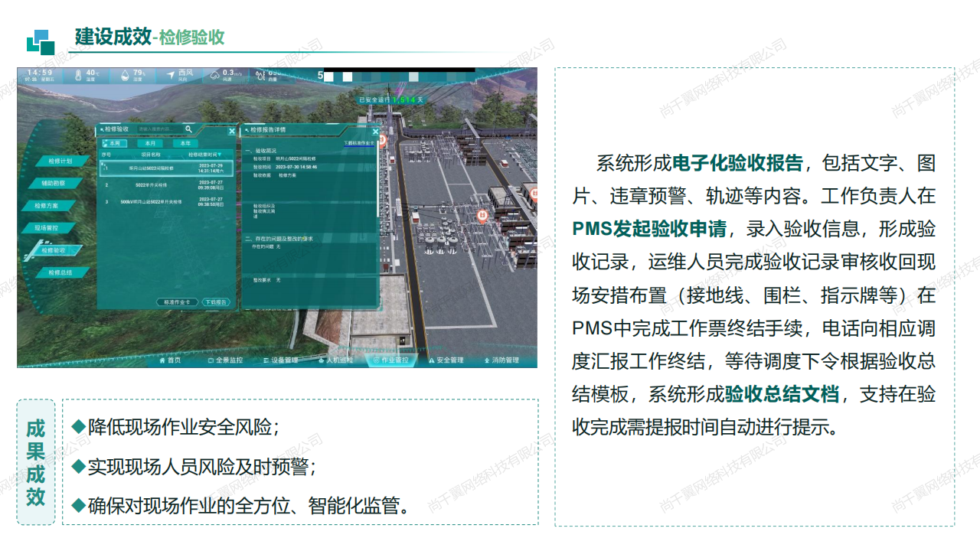
Task: Select the 本周 time filter
Action: point(113,143)
